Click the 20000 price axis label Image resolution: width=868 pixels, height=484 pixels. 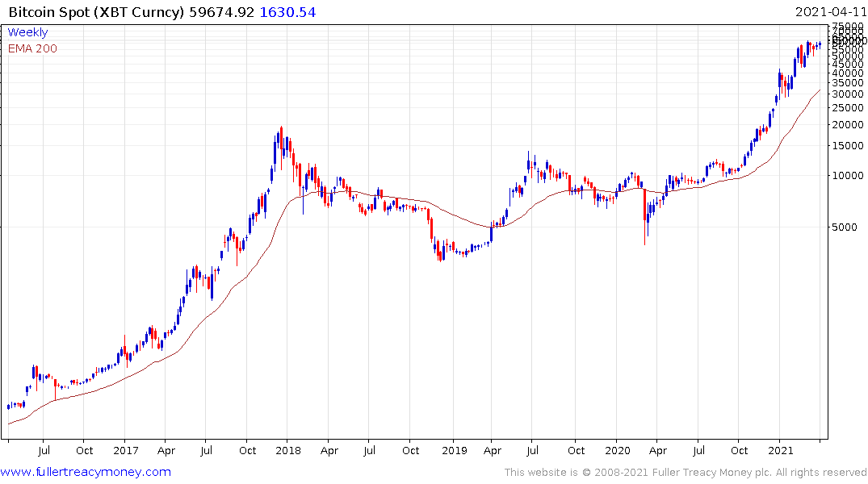click(848, 124)
